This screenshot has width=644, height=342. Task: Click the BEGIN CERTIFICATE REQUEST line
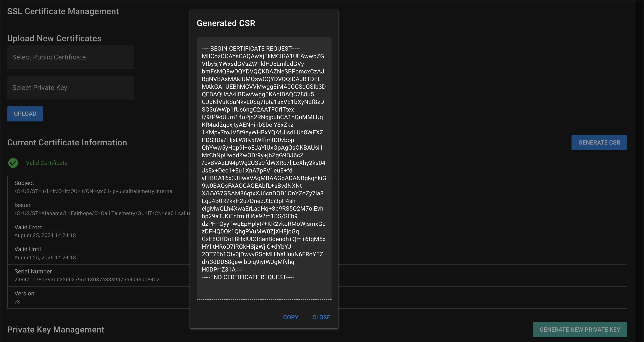pyautogui.click(x=251, y=48)
